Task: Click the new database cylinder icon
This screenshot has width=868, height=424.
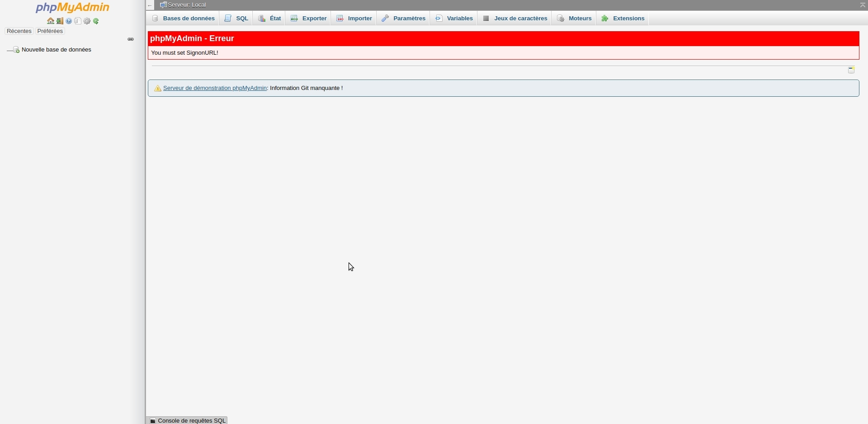Action: click(16, 50)
